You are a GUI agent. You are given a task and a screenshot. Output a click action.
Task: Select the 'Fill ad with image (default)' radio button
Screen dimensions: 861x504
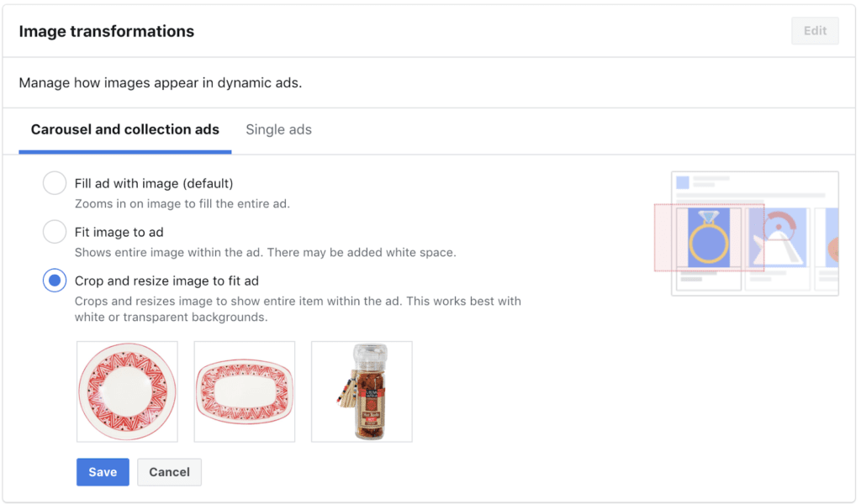pos(55,183)
